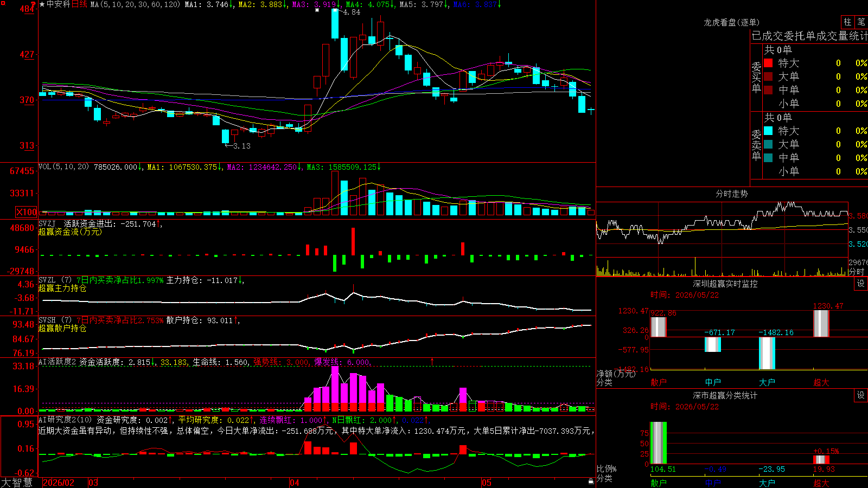868x488 pixels.
Task: Click the red 特大 buy order swatch
Action: 768,63
